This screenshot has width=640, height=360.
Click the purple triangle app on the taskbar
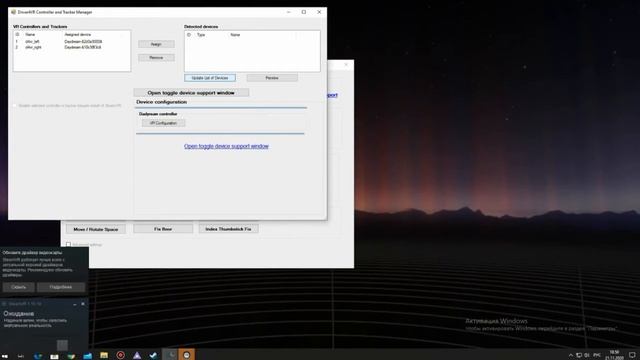coord(137,356)
